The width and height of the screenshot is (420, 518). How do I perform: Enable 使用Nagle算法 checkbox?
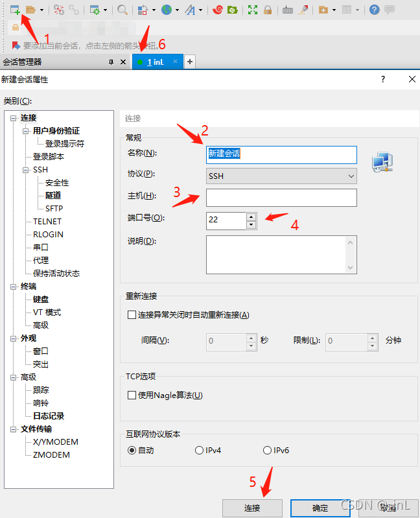point(132,395)
